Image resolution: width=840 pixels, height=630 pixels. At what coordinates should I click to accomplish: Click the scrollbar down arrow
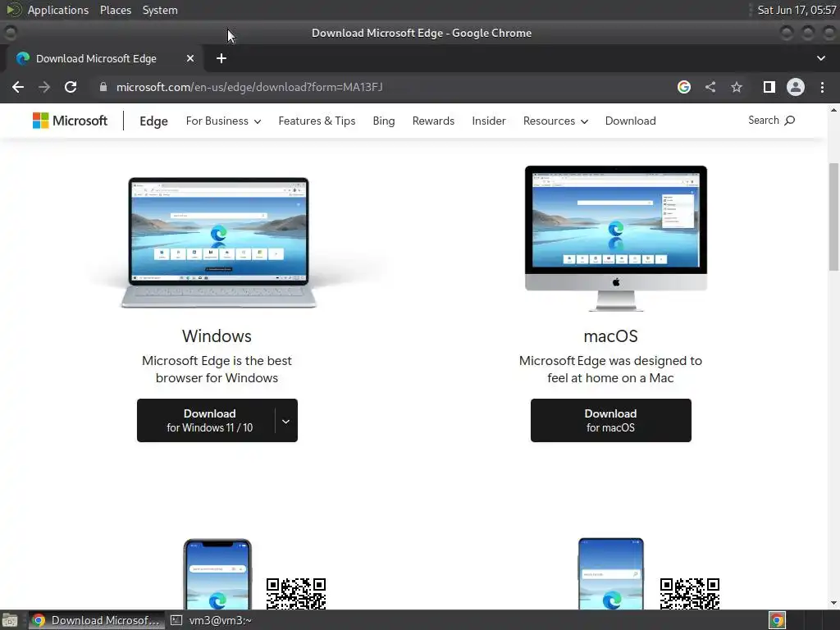[x=833, y=603]
